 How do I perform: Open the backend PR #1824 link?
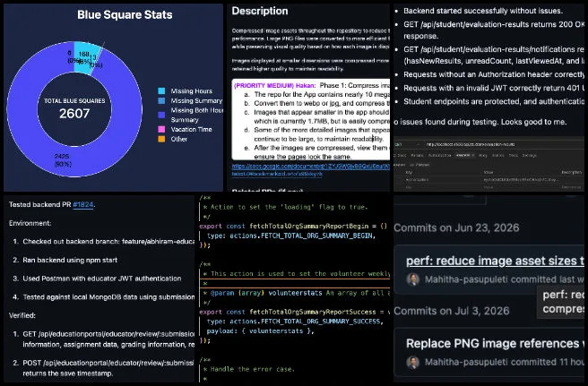point(82,204)
